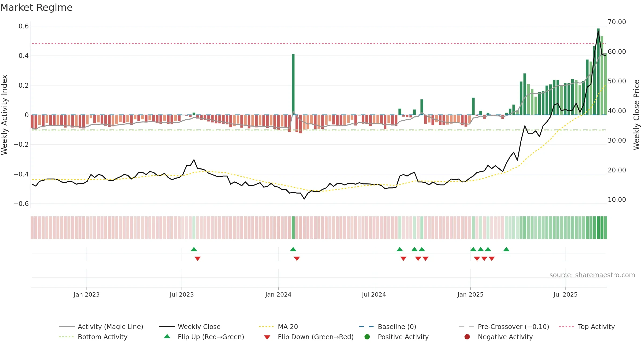
Task: Click the Positive Activity green circle legend icon
Action: click(x=367, y=337)
